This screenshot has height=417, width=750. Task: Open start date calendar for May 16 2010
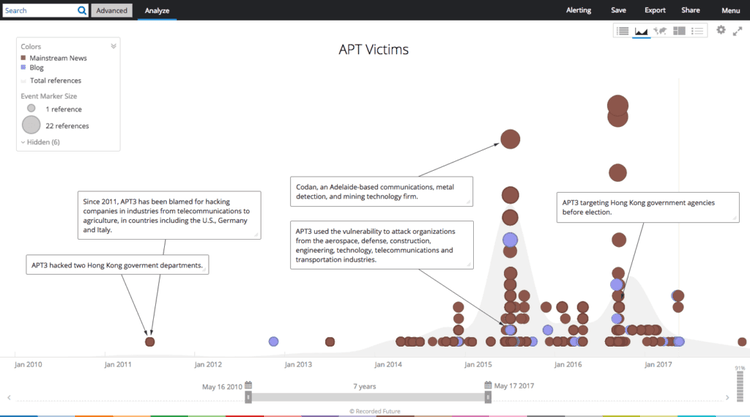point(248,386)
